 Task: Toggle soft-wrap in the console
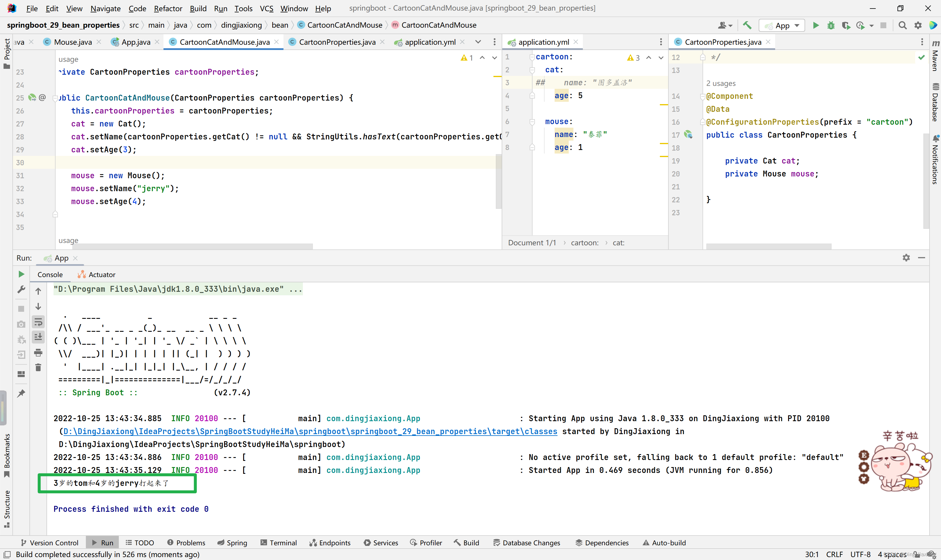(x=38, y=322)
